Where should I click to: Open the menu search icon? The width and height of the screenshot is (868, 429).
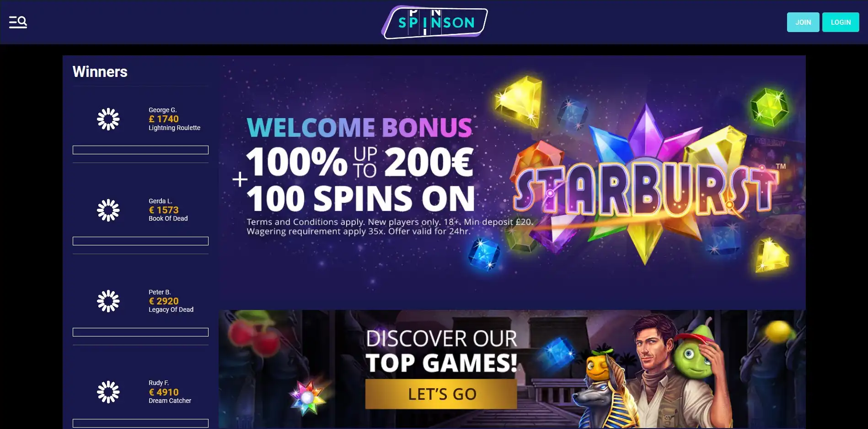[x=18, y=22]
